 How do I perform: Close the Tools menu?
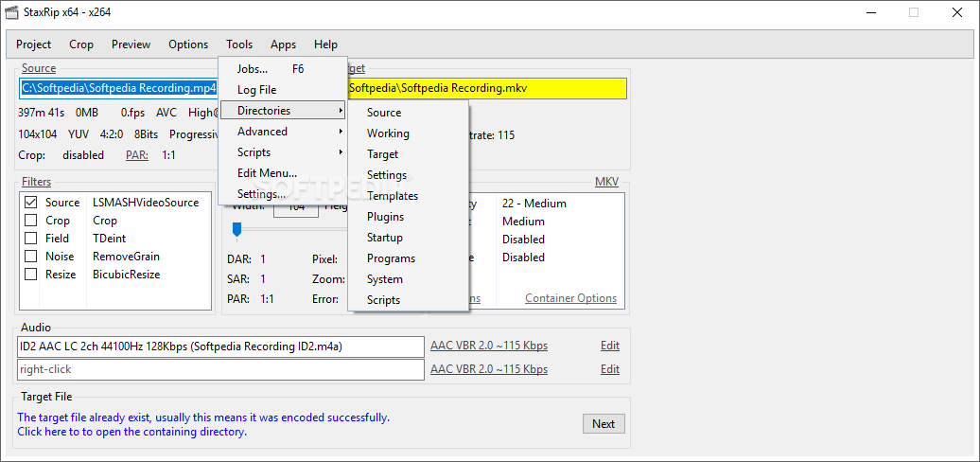[x=239, y=44]
